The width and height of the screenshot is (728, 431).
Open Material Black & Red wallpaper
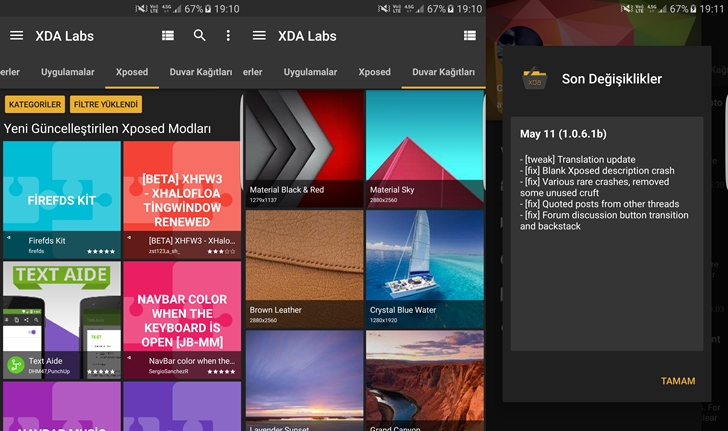305,149
